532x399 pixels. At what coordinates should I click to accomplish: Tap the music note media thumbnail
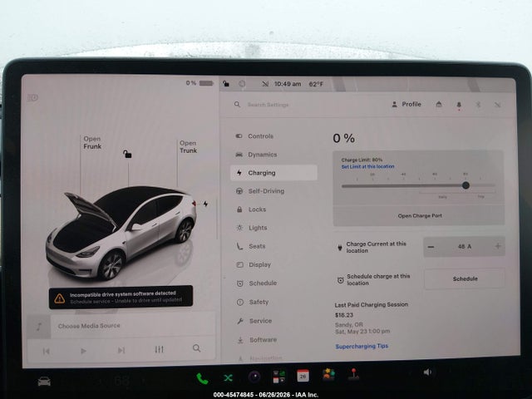coord(39,327)
